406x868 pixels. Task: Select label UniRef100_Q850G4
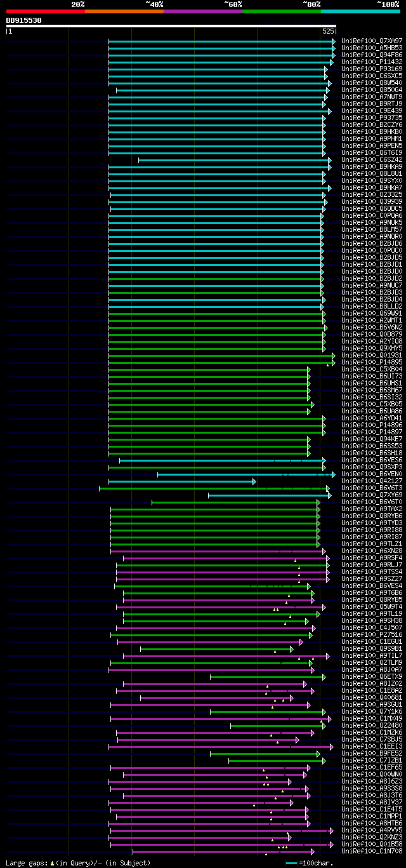[372, 90]
